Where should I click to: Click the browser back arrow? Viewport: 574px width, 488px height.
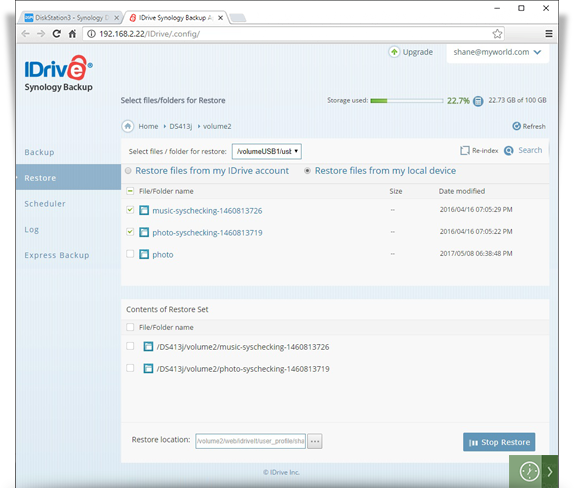[x=25, y=34]
